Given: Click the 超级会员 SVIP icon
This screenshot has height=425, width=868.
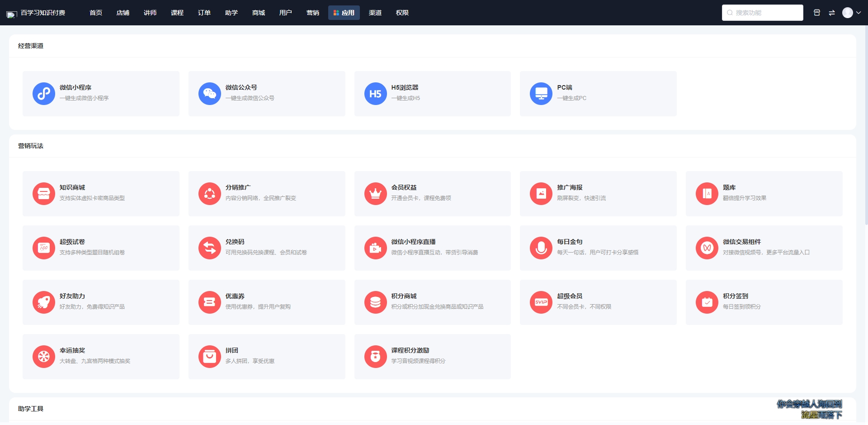Looking at the screenshot, I should pyautogui.click(x=541, y=302).
